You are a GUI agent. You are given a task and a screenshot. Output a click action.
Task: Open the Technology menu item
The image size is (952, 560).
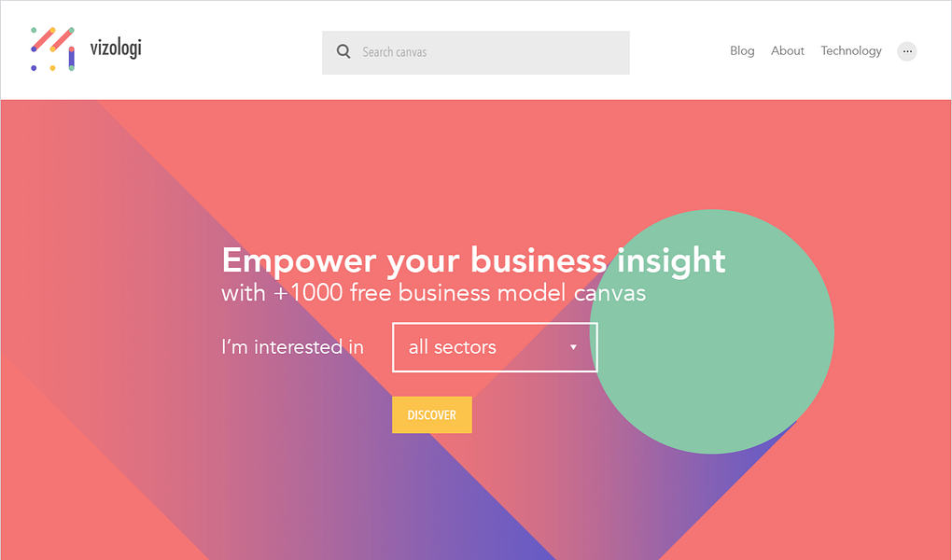pos(851,51)
